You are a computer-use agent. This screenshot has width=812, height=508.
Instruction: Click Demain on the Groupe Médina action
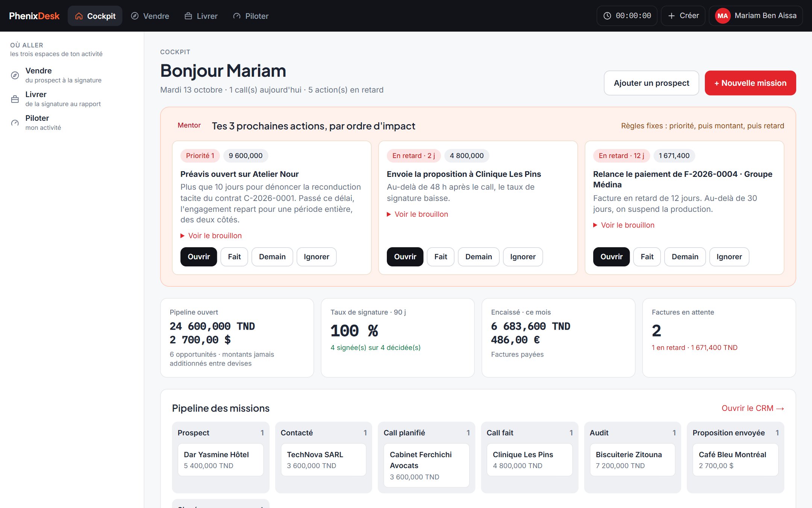[x=685, y=257]
